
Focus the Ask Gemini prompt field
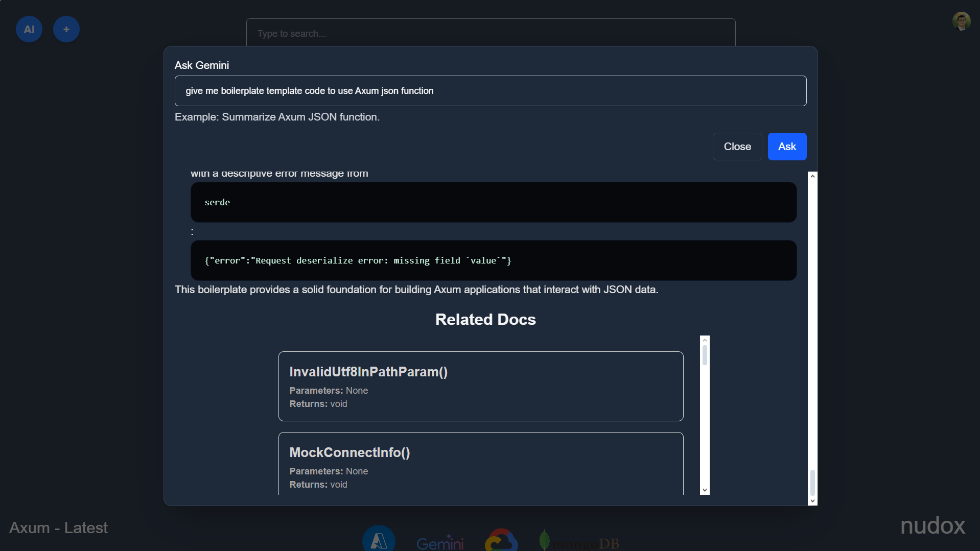tap(491, 91)
